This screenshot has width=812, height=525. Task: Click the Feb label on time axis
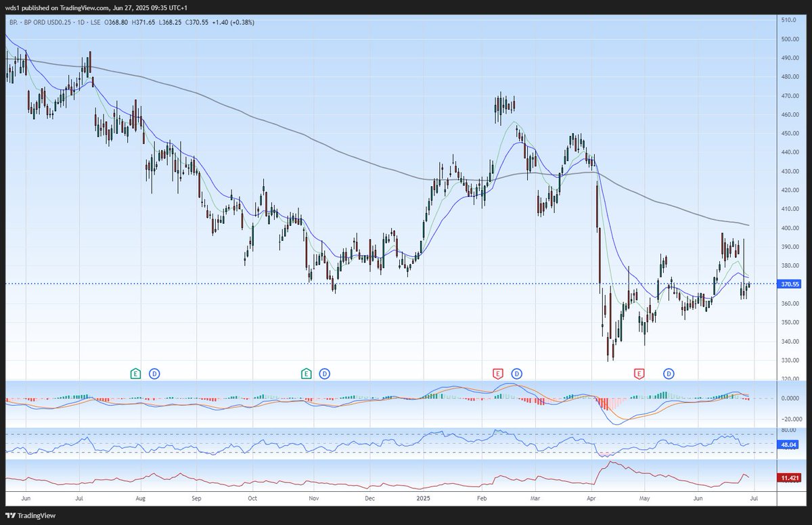click(x=482, y=498)
